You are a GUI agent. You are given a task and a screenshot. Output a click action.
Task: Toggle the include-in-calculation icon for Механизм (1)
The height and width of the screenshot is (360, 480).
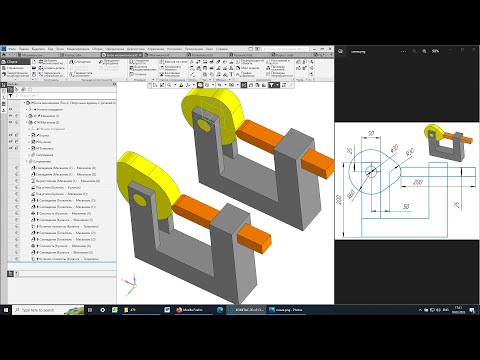point(17,116)
